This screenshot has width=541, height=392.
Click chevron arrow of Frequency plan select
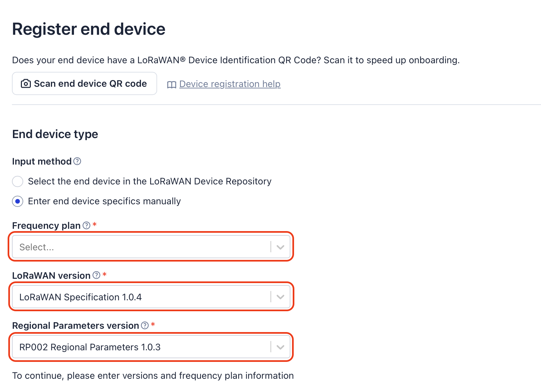(280, 247)
